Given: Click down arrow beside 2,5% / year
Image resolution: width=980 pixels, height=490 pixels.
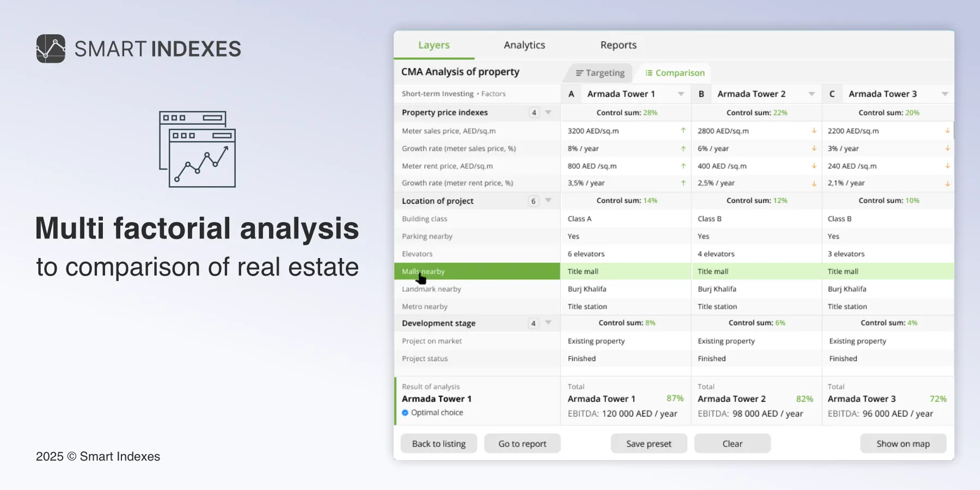Looking at the screenshot, I should [x=814, y=183].
